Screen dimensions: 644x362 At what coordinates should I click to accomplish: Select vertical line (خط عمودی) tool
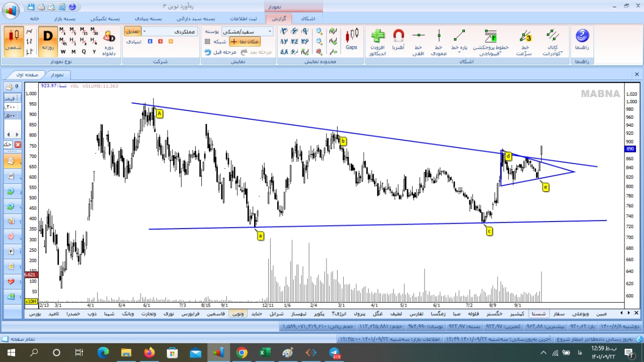pyautogui.click(x=439, y=42)
